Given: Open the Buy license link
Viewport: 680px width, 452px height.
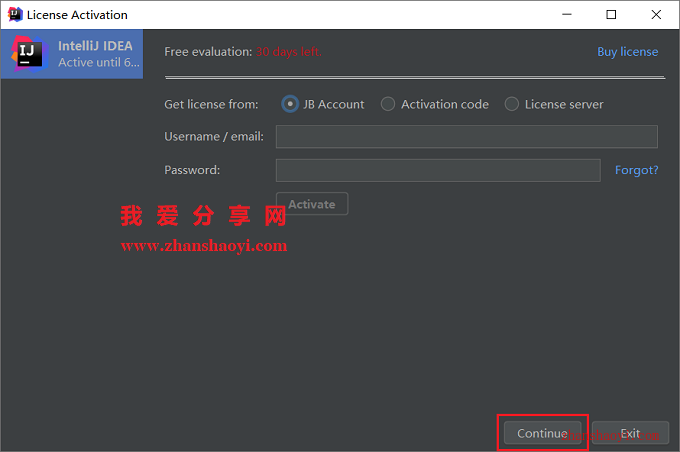Looking at the screenshot, I should [628, 52].
